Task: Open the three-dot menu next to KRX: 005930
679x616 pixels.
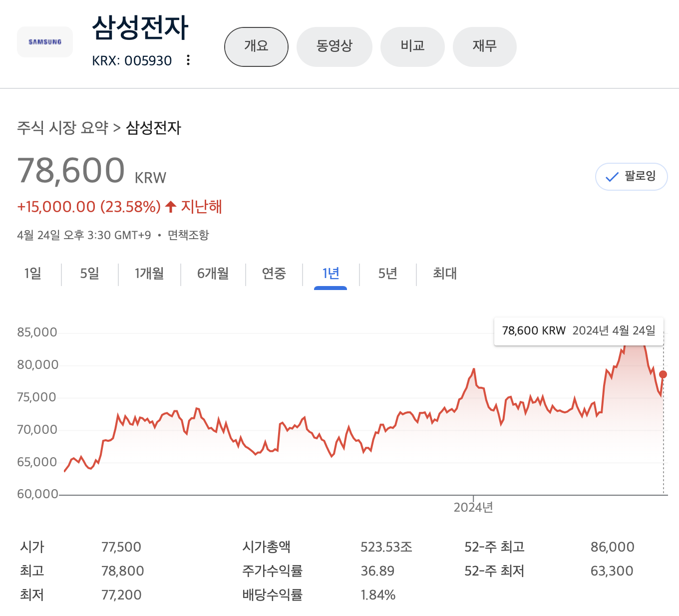Action: pos(188,60)
